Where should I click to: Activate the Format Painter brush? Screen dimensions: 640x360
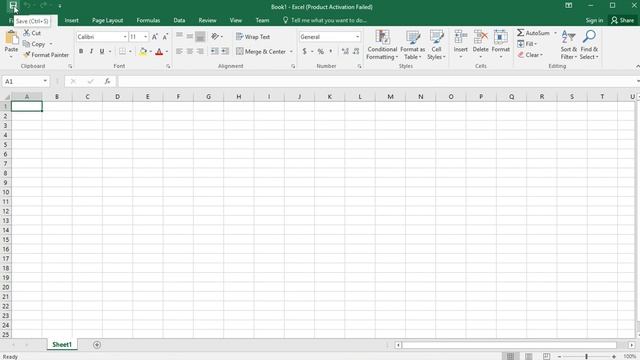(27, 54)
